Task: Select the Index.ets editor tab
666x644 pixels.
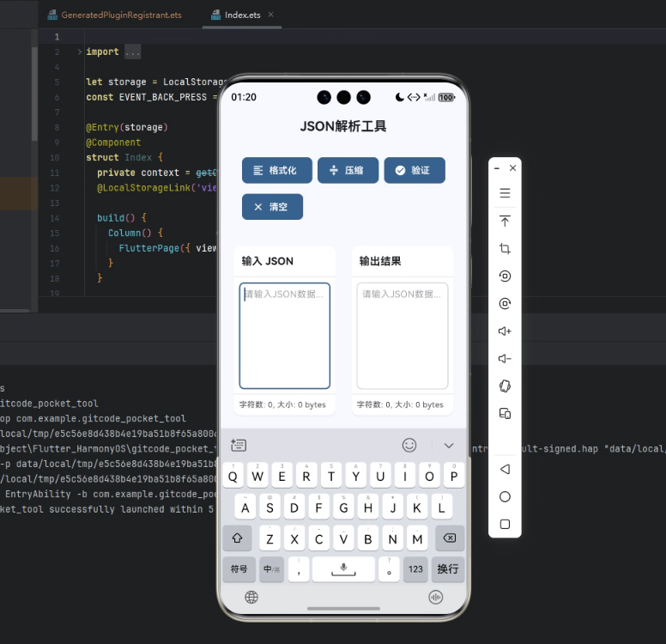Action: [x=242, y=15]
